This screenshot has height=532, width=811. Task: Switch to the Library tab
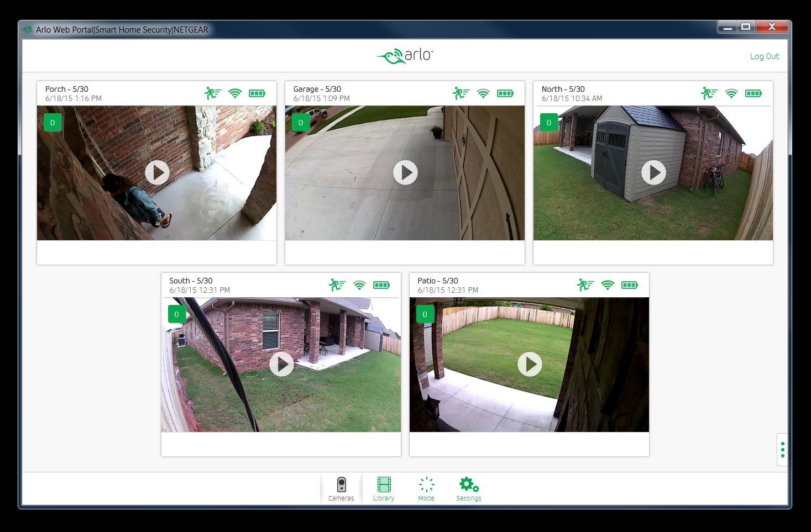coord(384,489)
